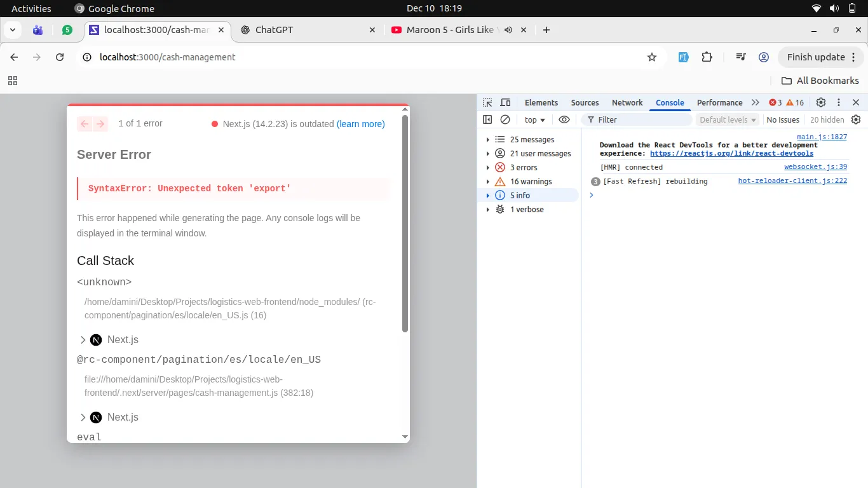Expand the 1 verbose group
Screen dimensions: 868x488
pos(487,210)
